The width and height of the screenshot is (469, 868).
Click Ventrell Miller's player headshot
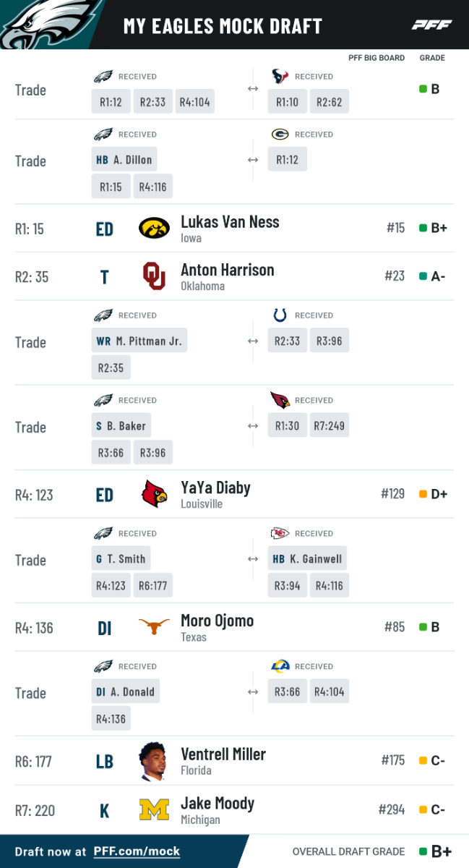(x=154, y=761)
